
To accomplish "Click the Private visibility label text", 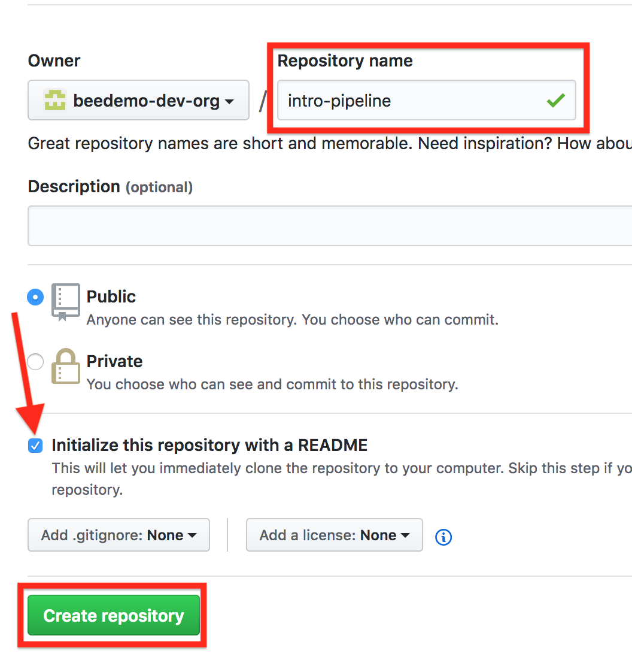I will (114, 361).
